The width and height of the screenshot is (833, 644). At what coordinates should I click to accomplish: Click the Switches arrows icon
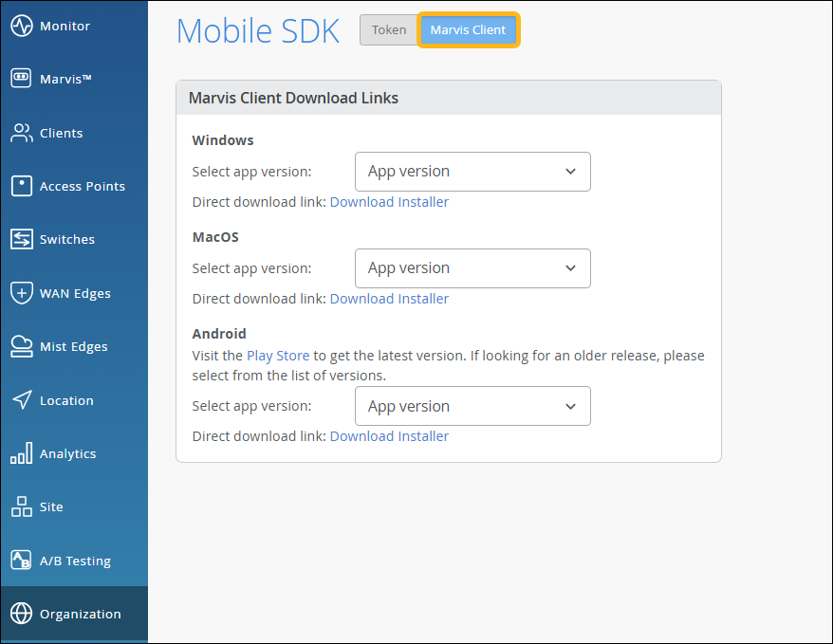[21, 239]
